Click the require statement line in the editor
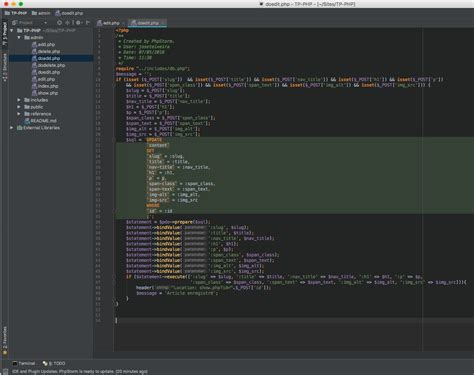This screenshot has width=474, height=375. [x=153, y=68]
